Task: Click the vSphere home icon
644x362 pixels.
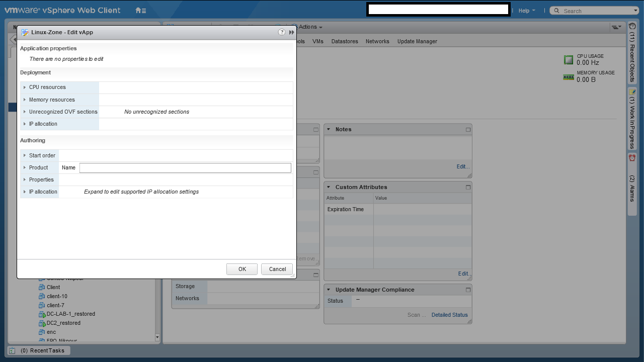Action: [x=140, y=11]
